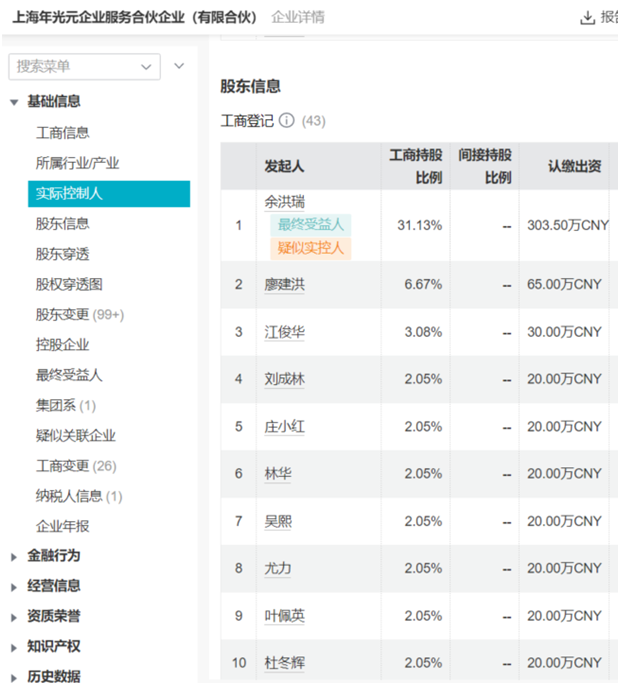
Task: Open 工商变更 (26) in the sidebar
Action: (x=76, y=466)
